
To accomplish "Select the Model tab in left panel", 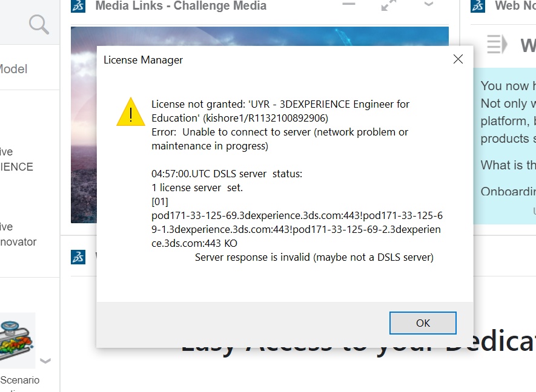I will [x=13, y=70].
